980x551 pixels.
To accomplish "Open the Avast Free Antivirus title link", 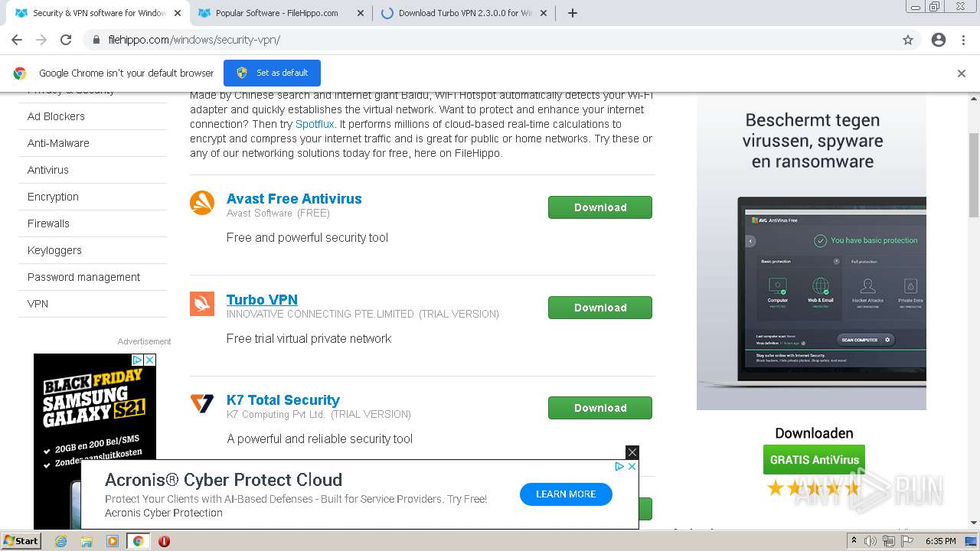I will tap(294, 198).
